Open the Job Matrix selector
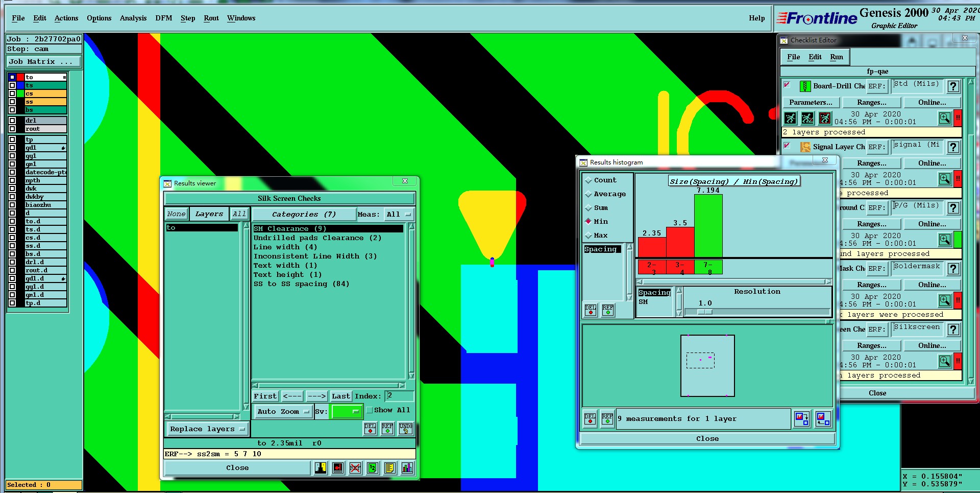Image resolution: width=980 pixels, height=493 pixels. pyautogui.click(x=44, y=62)
